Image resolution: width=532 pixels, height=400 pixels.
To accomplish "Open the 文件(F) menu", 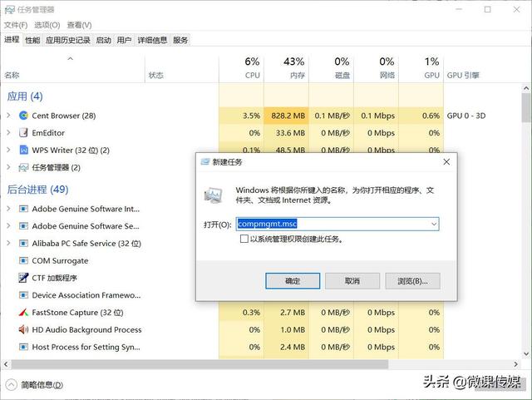I will 16,25.
